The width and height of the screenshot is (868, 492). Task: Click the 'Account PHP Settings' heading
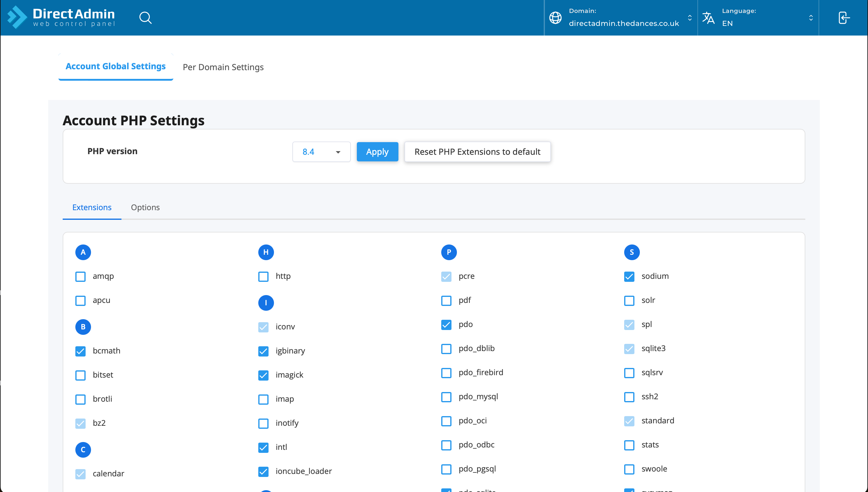pyautogui.click(x=134, y=120)
